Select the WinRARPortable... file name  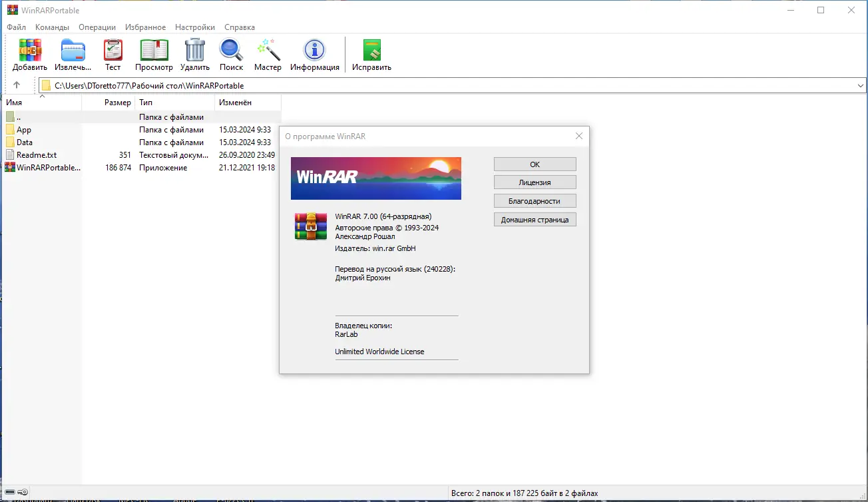click(x=49, y=168)
